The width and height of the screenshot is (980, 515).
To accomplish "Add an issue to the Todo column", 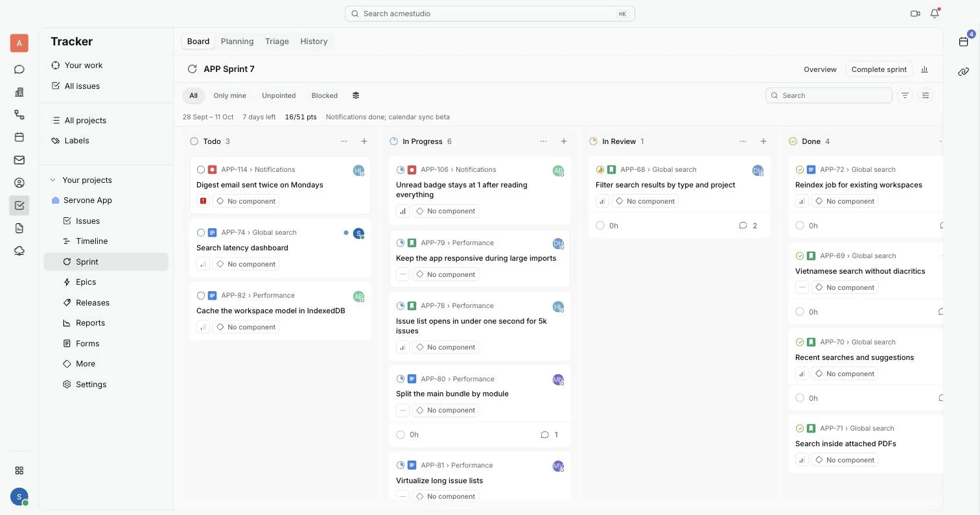I will coord(364,141).
